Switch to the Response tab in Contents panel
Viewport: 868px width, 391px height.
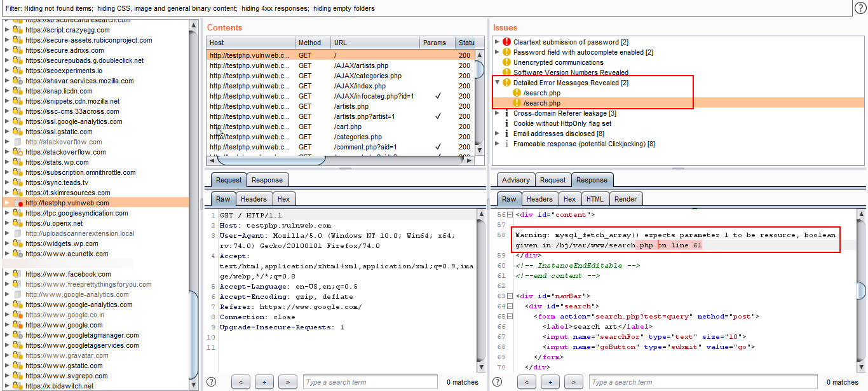(x=267, y=180)
